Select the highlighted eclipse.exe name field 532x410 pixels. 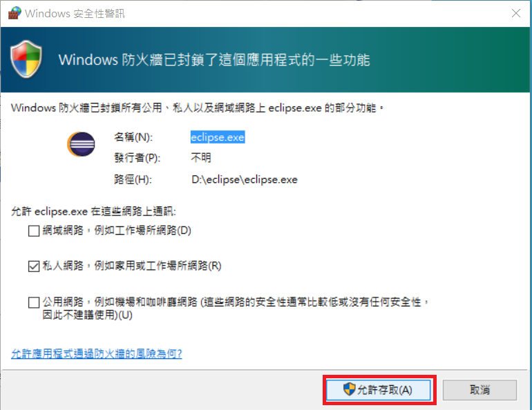point(218,137)
